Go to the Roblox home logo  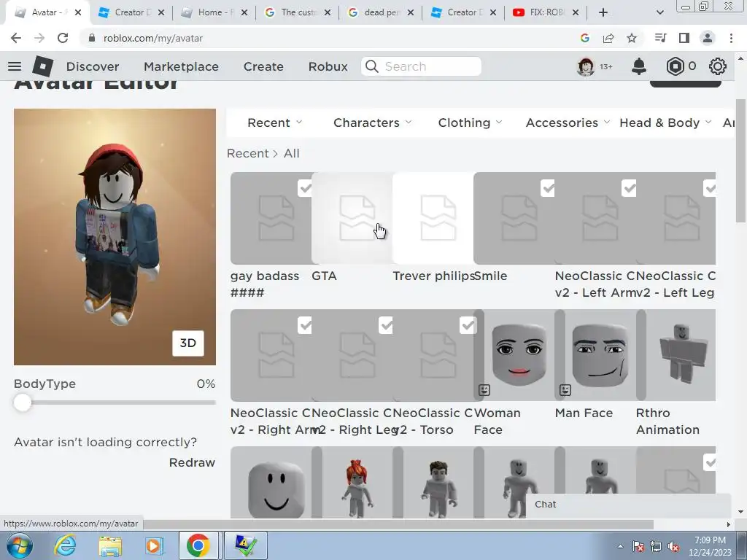[x=42, y=66]
